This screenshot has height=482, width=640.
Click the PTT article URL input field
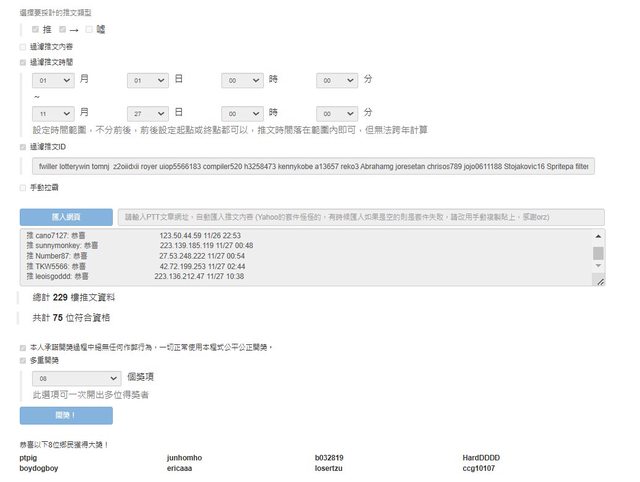[360, 216]
